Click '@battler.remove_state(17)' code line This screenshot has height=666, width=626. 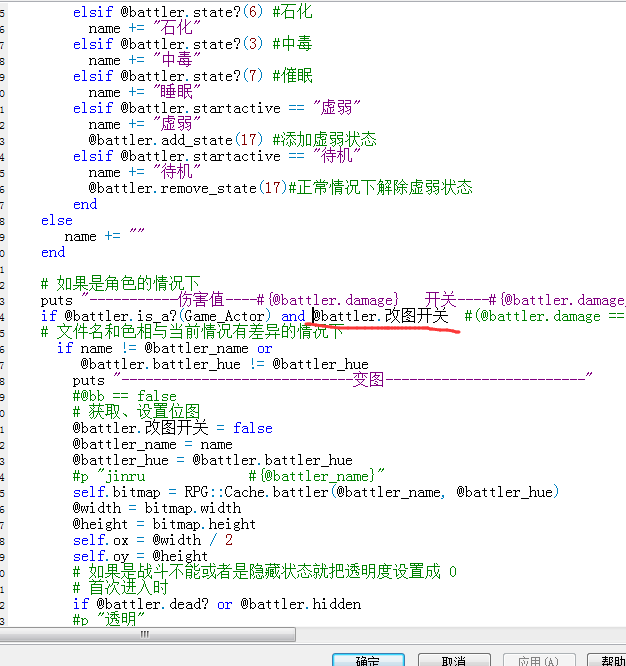coord(280,188)
